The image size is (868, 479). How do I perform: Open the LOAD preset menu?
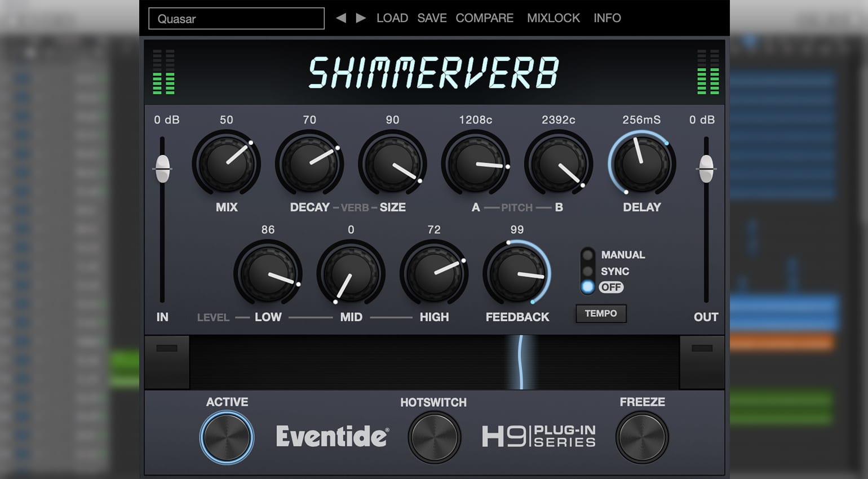(x=392, y=18)
